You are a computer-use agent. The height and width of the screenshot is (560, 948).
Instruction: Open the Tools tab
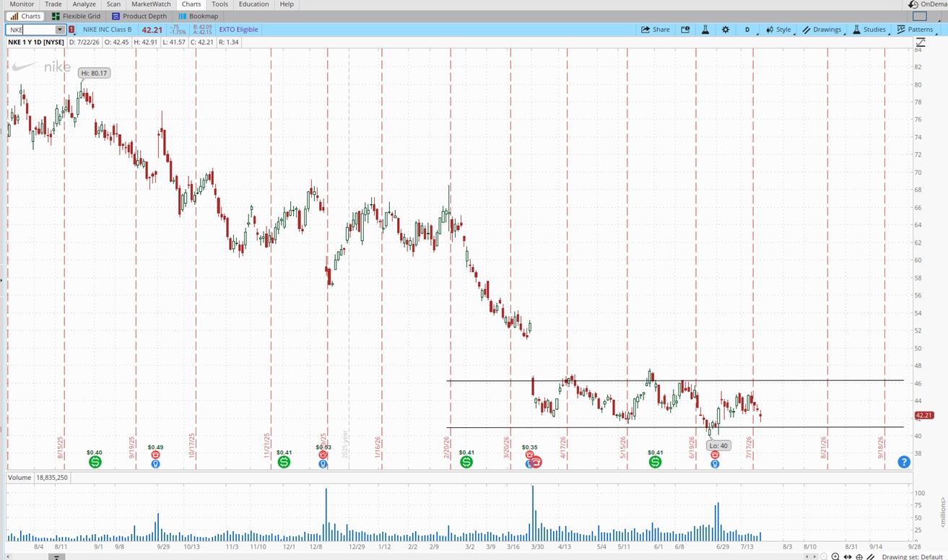pos(219,4)
